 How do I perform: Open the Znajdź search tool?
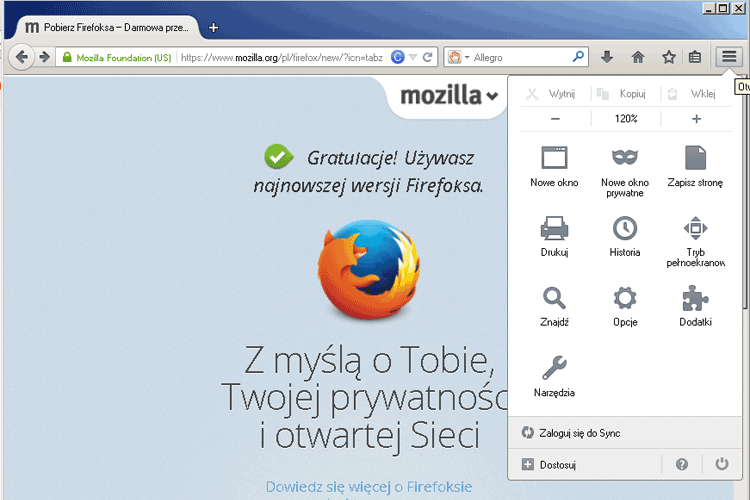pyautogui.click(x=554, y=298)
